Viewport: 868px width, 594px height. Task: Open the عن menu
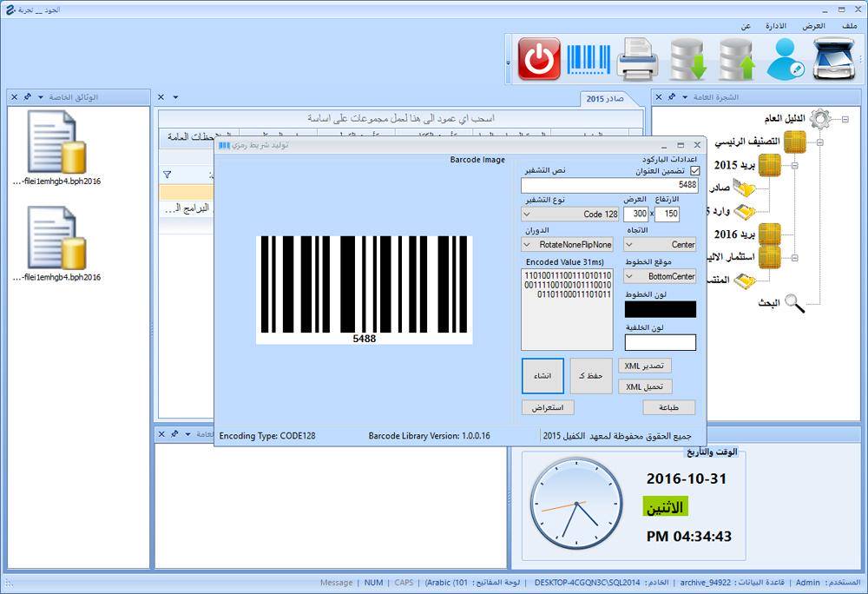746,26
